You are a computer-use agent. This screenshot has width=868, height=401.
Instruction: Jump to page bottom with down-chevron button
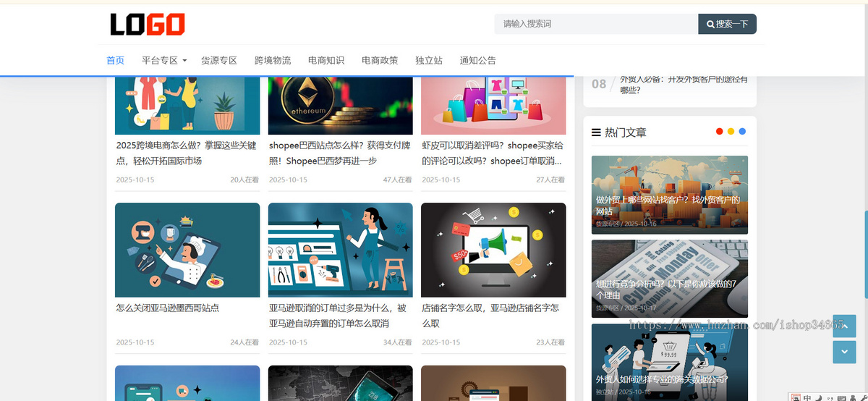(844, 352)
